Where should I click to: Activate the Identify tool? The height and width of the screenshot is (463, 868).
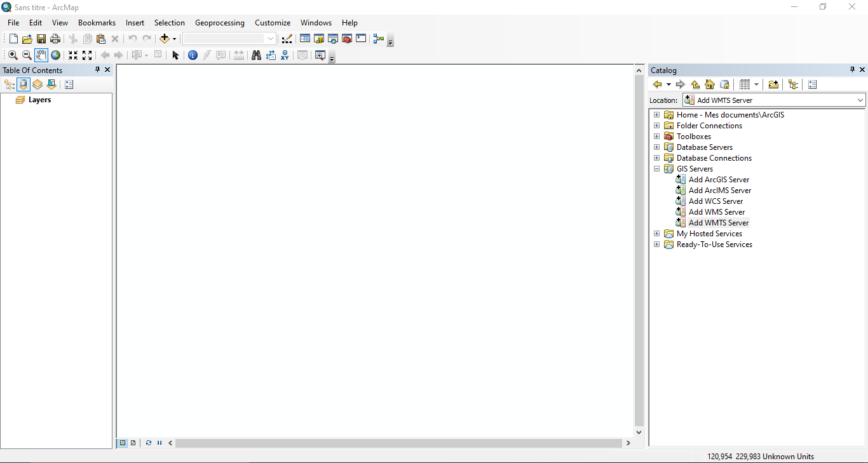point(193,55)
